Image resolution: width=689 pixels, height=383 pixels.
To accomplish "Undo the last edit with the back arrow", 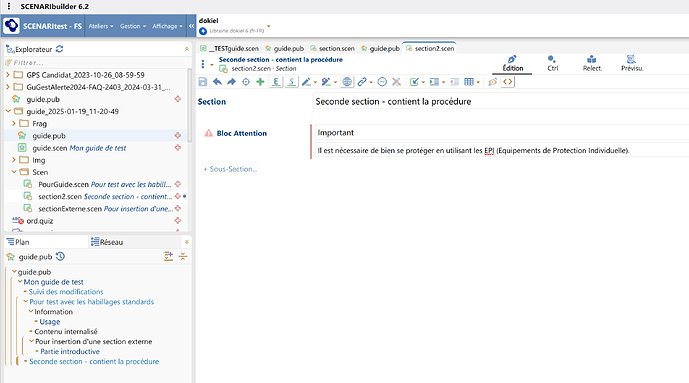I will [x=217, y=82].
